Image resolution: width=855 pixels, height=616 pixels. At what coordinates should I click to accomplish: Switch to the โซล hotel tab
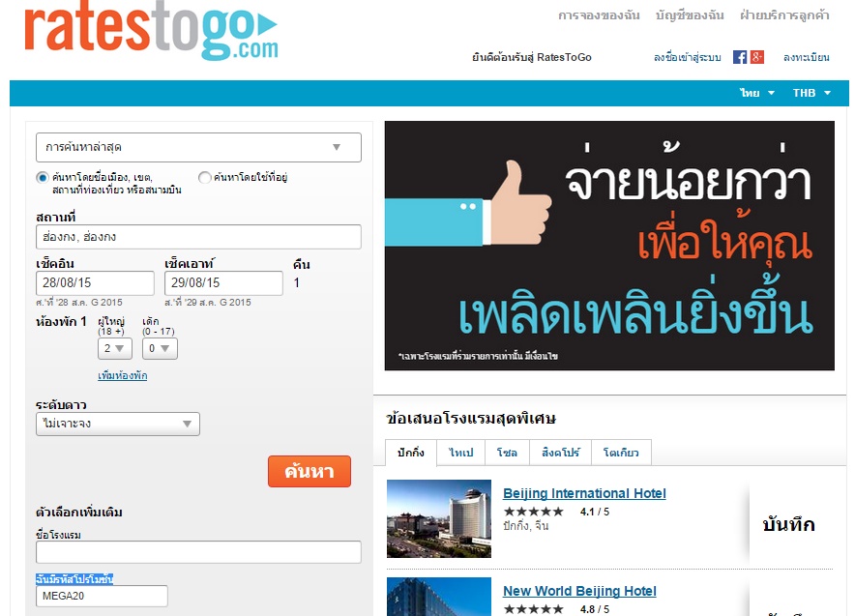507,453
